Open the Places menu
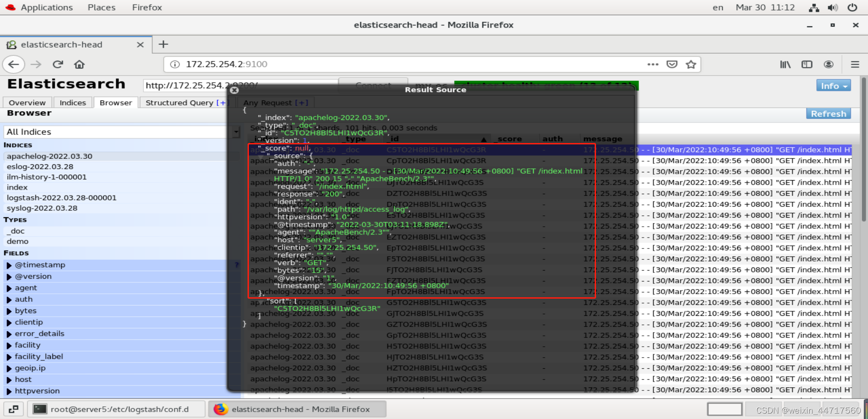The width and height of the screenshot is (868, 419). pyautogui.click(x=101, y=8)
